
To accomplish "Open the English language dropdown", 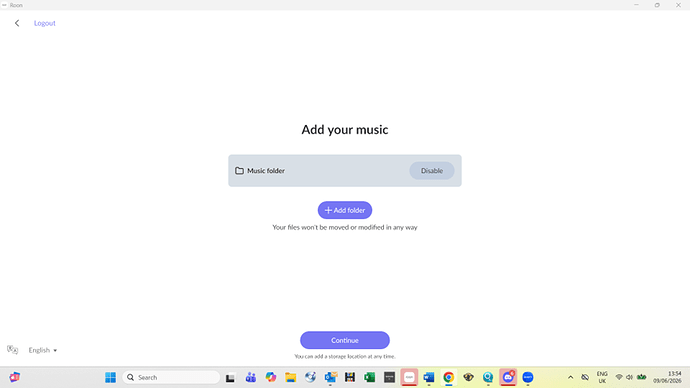I will 43,350.
